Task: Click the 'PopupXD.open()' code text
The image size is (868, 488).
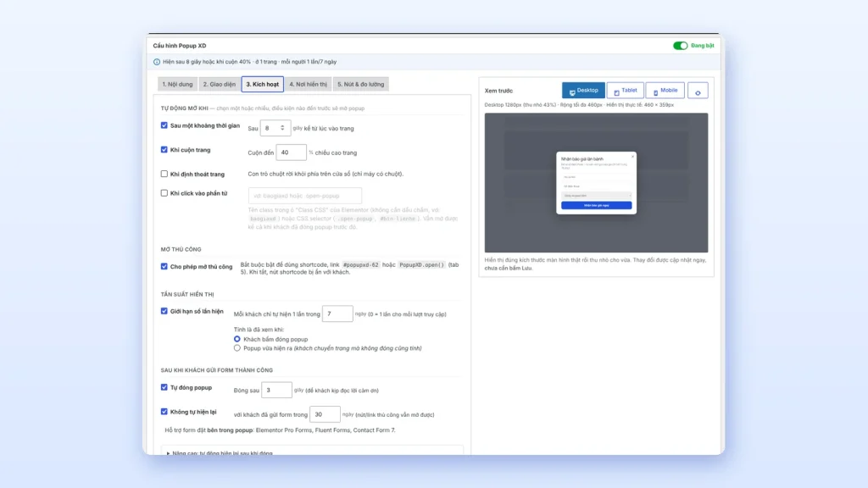Action: coord(422,265)
